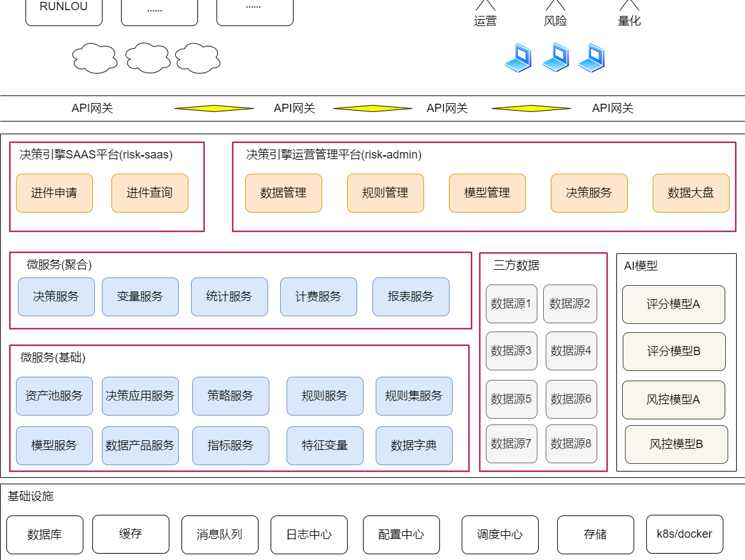Select the 决策应用服务 block

click(x=140, y=396)
